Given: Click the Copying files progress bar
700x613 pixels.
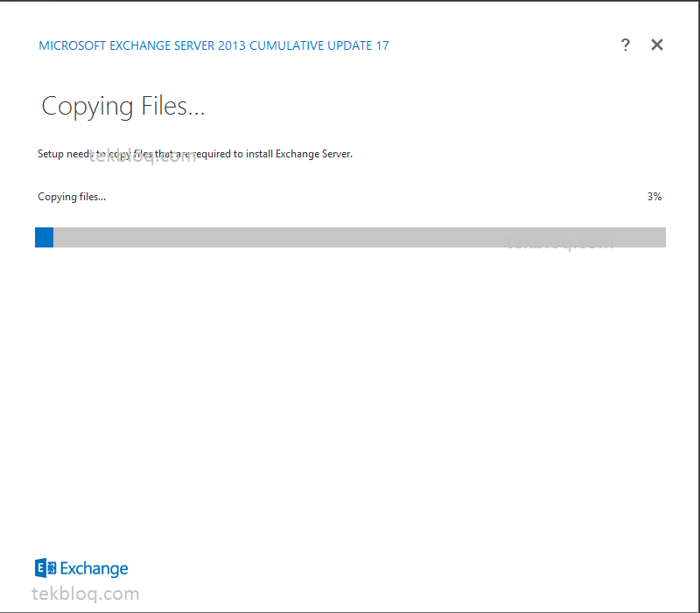Looking at the screenshot, I should [351, 237].
